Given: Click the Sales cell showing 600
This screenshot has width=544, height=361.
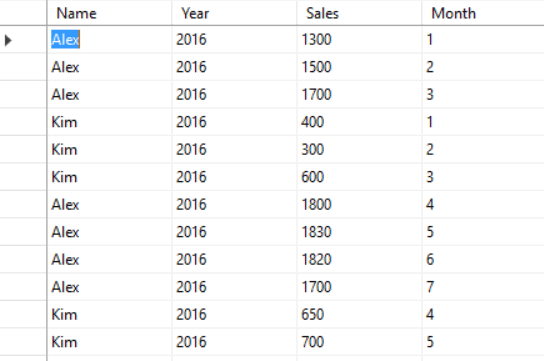Looking at the screenshot, I should [x=359, y=177].
